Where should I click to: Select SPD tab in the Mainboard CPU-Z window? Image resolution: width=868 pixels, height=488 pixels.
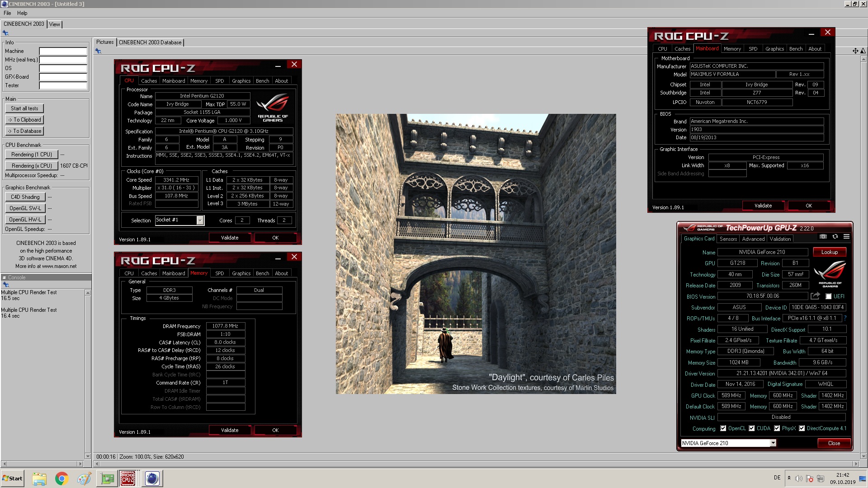click(753, 49)
